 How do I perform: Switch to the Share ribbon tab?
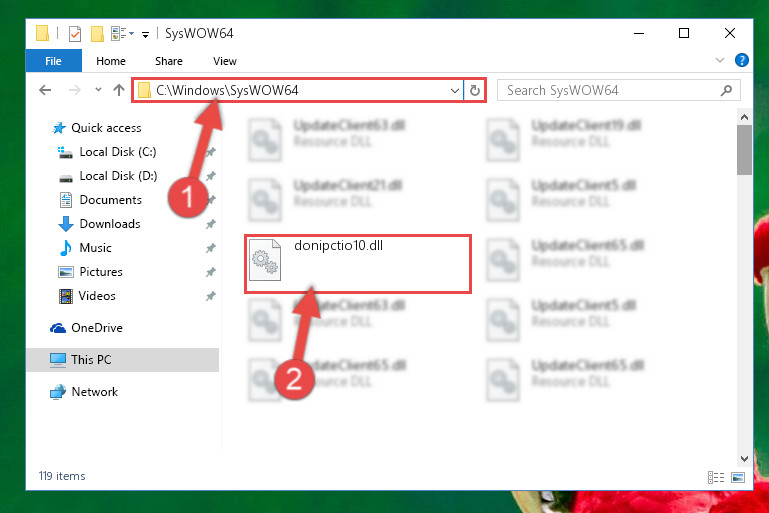[169, 61]
